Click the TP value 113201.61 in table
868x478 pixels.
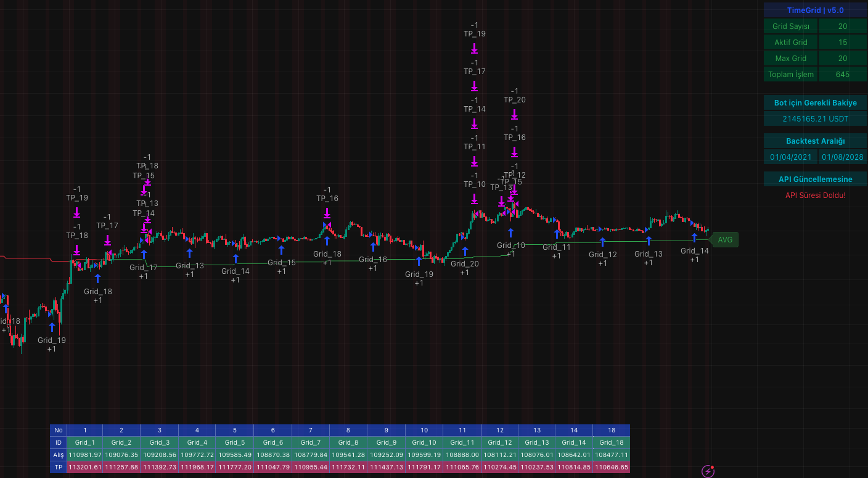[84, 467]
